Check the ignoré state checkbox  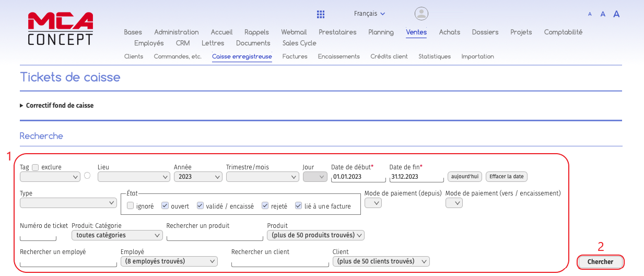[x=131, y=206]
